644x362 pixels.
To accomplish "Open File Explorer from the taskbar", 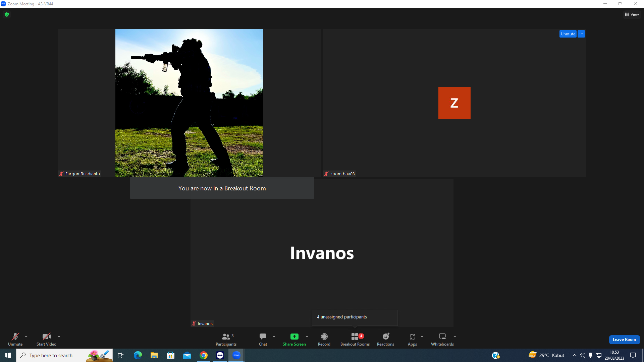I will (x=154, y=355).
